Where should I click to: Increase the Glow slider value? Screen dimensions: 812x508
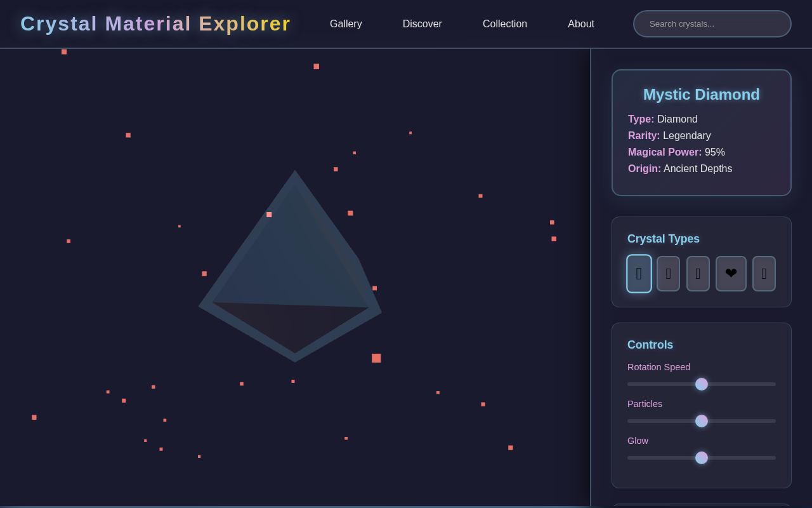click(x=701, y=458)
